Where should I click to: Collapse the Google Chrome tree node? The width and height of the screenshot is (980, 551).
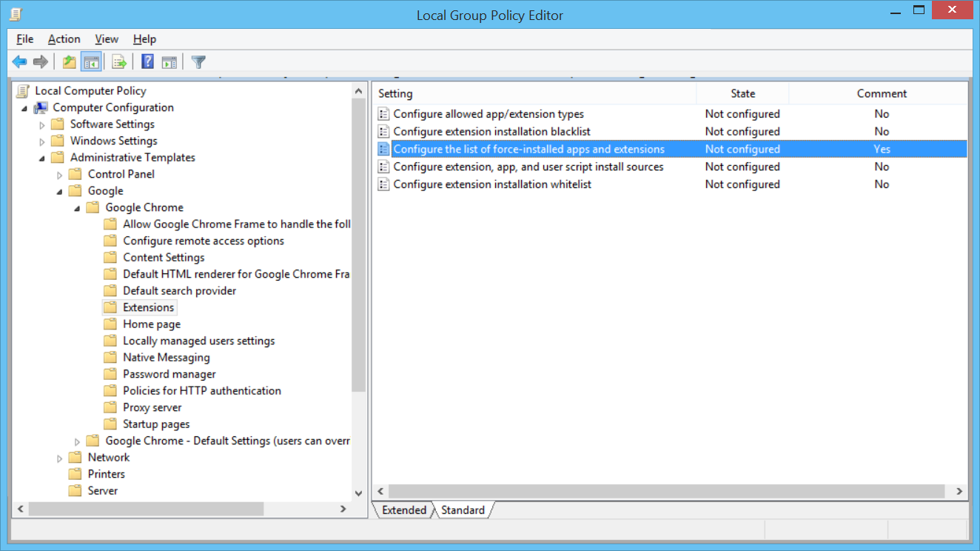(76, 207)
